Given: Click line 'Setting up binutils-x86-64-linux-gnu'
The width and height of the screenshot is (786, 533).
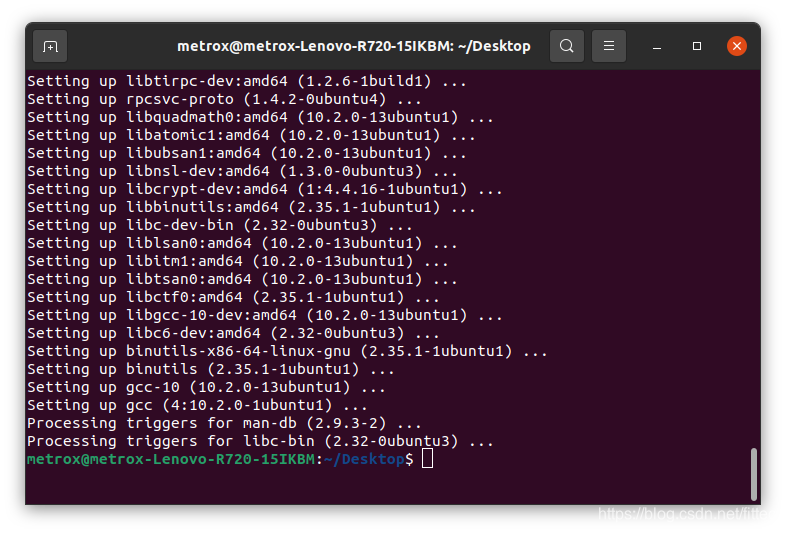Looking at the screenshot, I should tap(287, 352).
